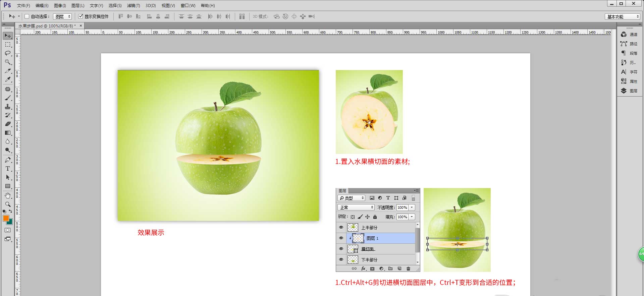Open the 历史 (History) panel
644x296 pixels.
(629, 63)
